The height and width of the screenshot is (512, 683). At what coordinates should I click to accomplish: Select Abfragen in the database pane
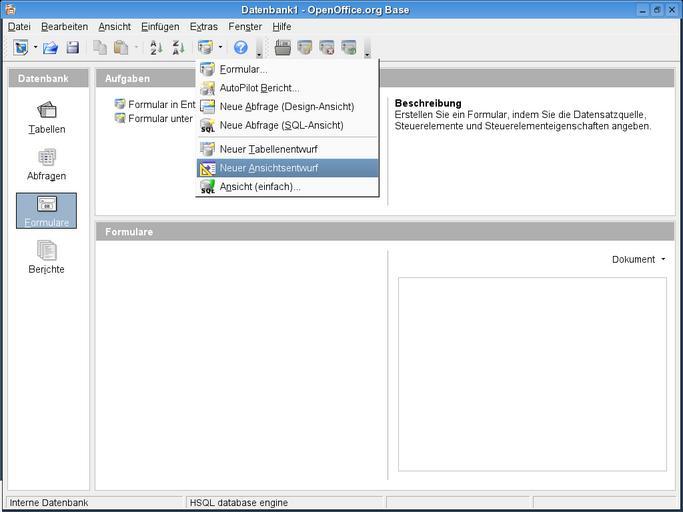[x=46, y=164]
